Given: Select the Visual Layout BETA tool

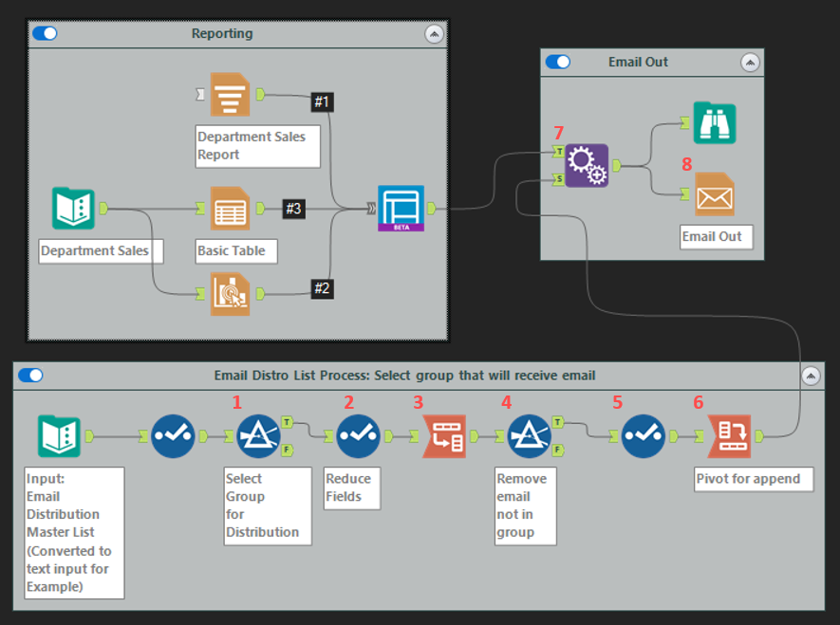Looking at the screenshot, I should point(401,208).
